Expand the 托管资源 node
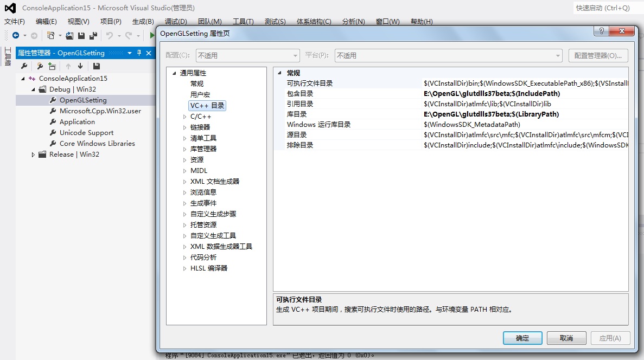This screenshot has width=644, height=360. (184, 225)
